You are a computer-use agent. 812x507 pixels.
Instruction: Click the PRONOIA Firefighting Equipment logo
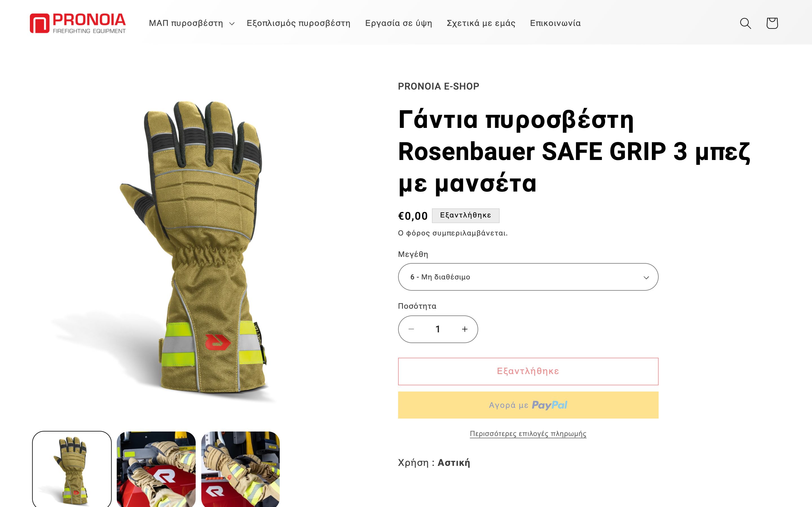point(78,23)
